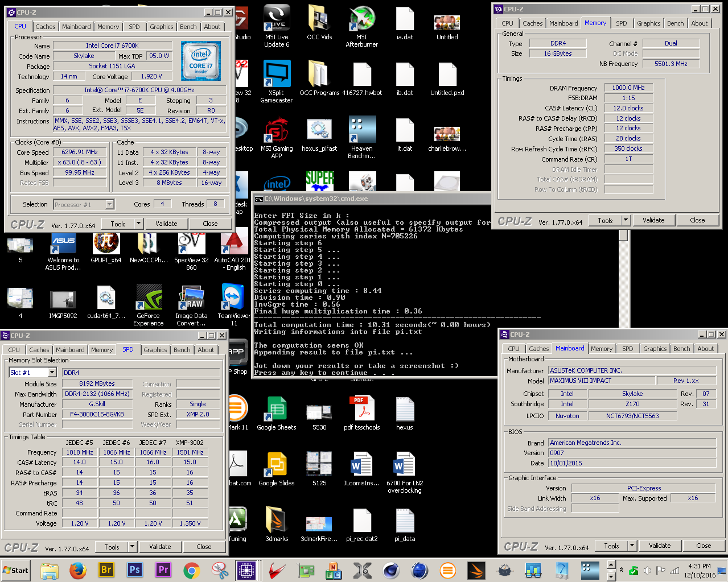Click the volume icon in system tray
Image resolution: width=728 pixels, height=582 pixels.
(647, 570)
